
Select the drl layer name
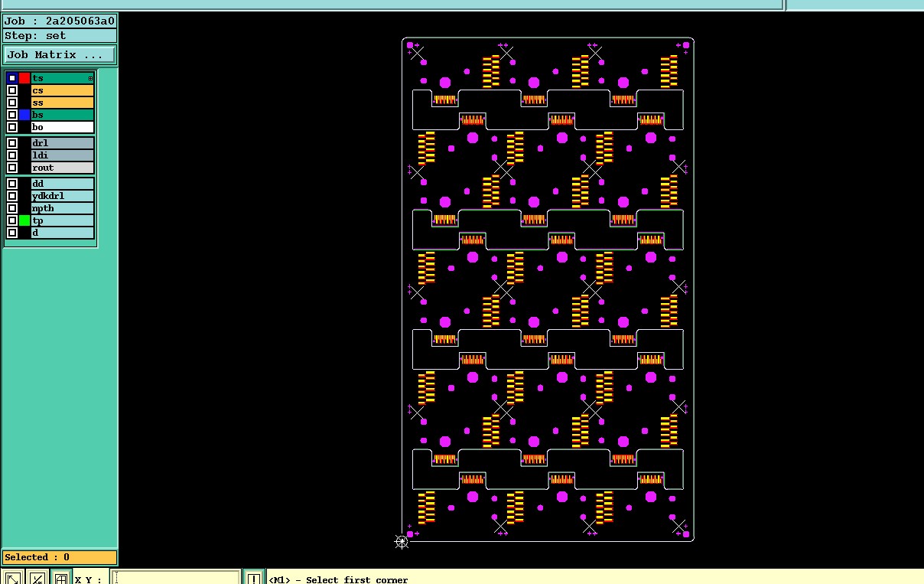63,143
